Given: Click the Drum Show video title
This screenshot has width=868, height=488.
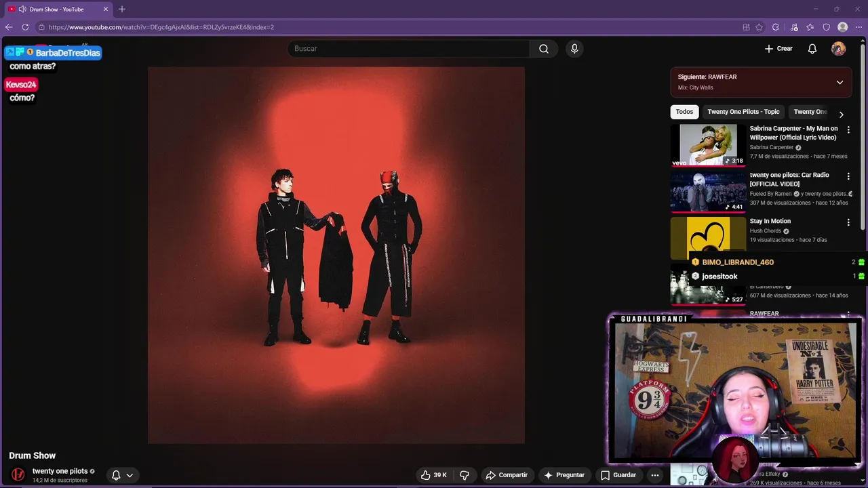Looking at the screenshot, I should pos(33,455).
